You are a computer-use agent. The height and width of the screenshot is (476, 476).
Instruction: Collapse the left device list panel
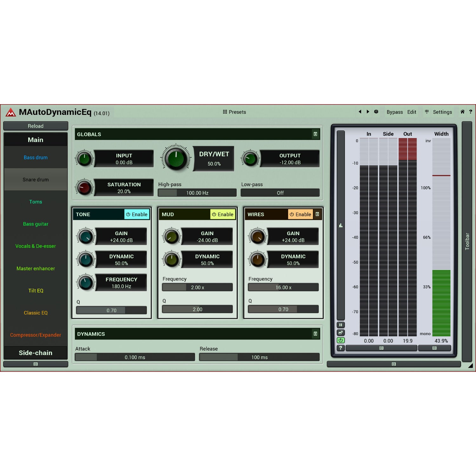coord(36,364)
